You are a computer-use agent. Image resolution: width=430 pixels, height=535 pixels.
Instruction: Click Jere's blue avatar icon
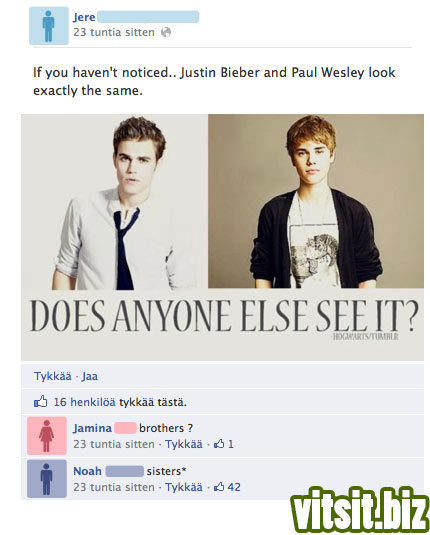(49, 26)
